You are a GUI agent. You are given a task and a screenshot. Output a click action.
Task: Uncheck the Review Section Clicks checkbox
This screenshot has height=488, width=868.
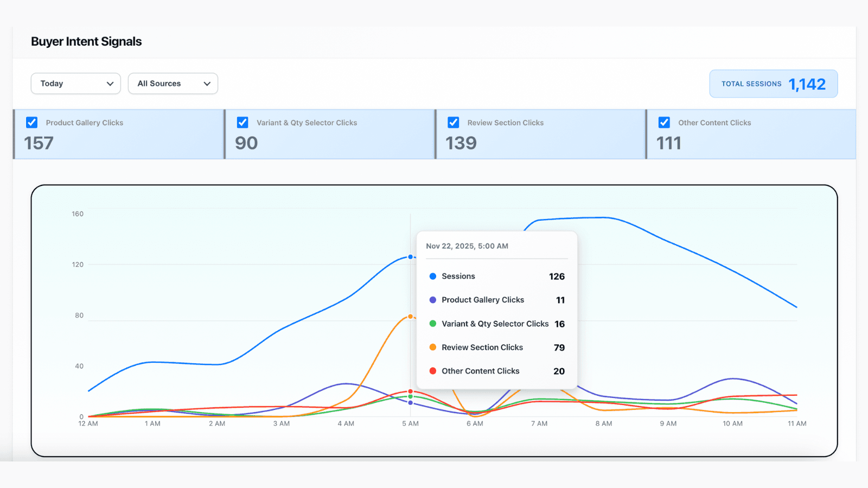click(454, 123)
